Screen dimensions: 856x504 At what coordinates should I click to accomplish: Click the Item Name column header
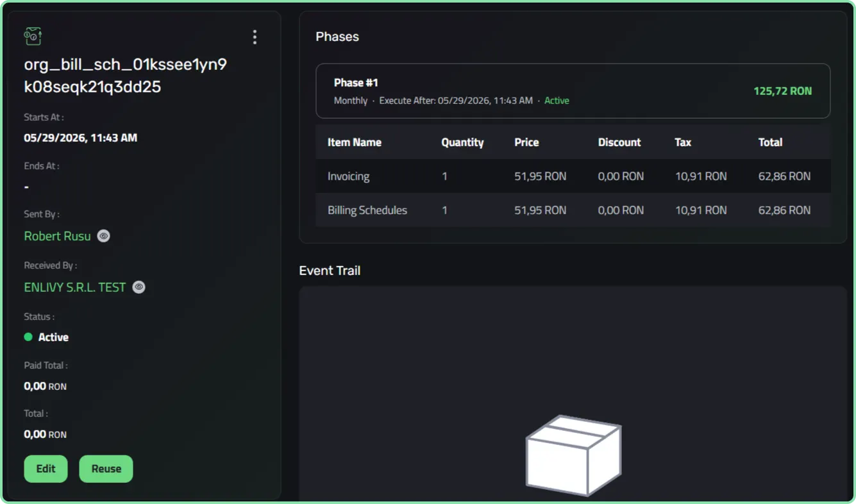[354, 142]
